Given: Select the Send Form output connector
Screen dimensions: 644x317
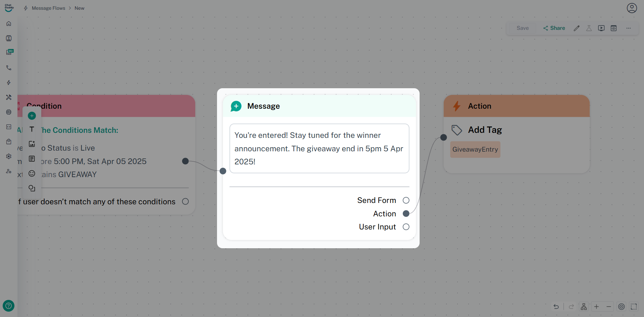Looking at the screenshot, I should 406,200.
